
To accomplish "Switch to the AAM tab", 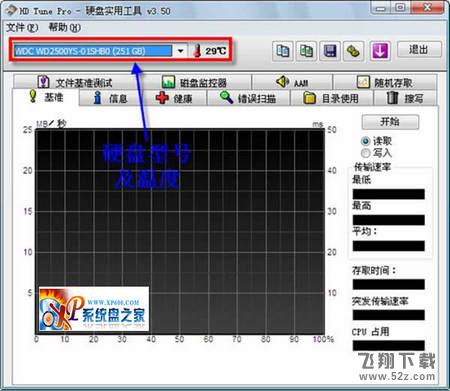I will pyautogui.click(x=292, y=82).
